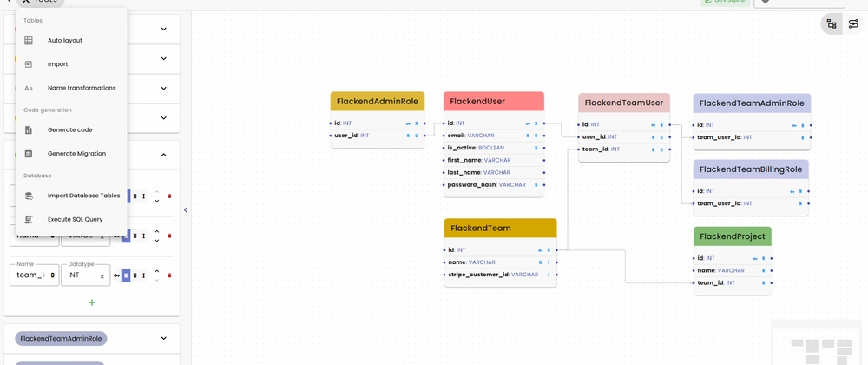868x365 pixels.
Task: Delete the team_id field row
Action: (169, 275)
